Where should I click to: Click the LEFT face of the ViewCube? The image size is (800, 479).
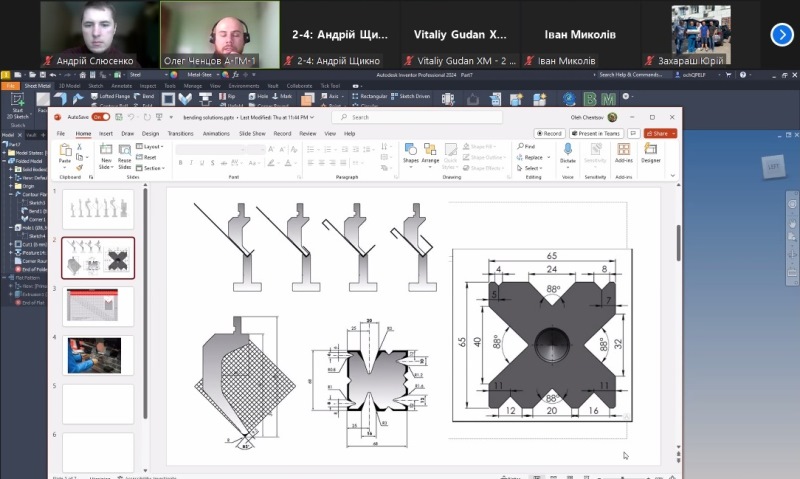(x=773, y=167)
